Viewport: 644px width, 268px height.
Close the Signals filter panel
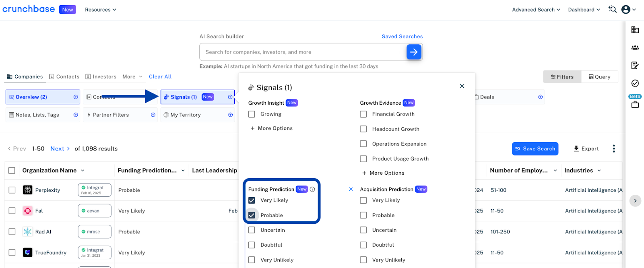(462, 86)
